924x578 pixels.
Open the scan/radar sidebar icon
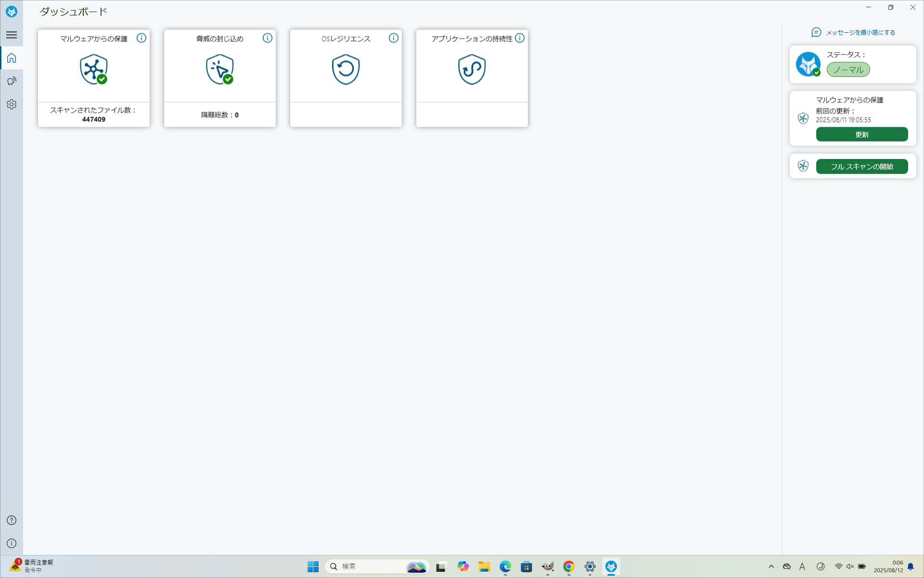point(12,81)
